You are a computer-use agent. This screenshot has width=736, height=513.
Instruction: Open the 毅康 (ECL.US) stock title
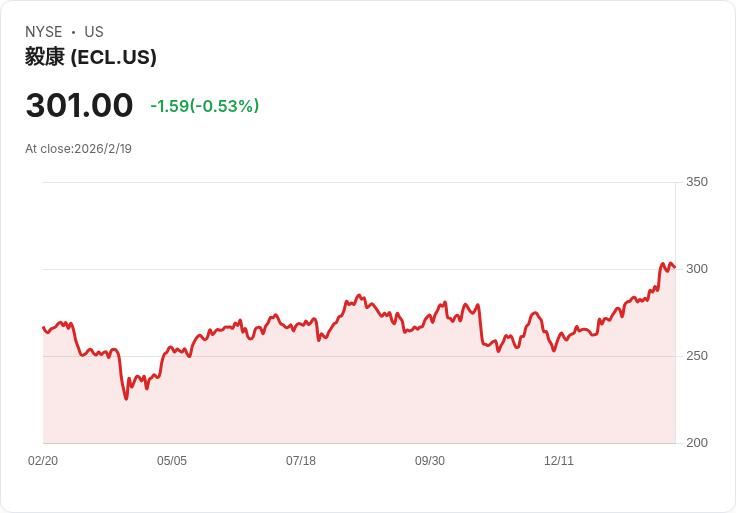click(91, 58)
